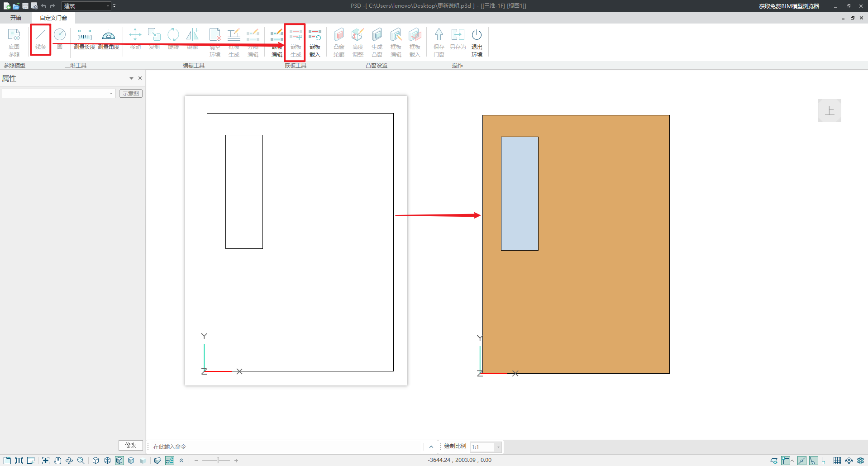Screen dimensions: 868x466
Task: Open the 建筑 dropdown in the title bar
Action: point(108,6)
